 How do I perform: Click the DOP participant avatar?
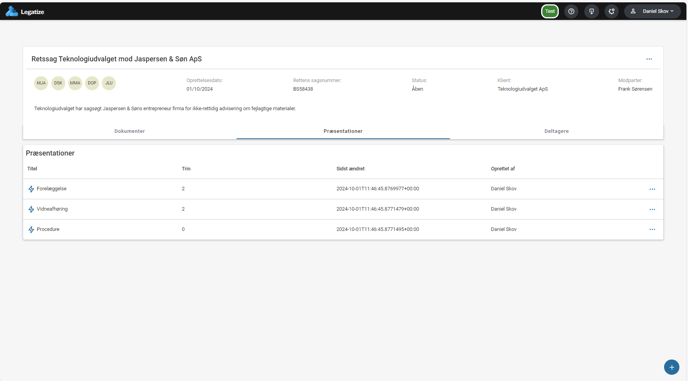point(92,83)
